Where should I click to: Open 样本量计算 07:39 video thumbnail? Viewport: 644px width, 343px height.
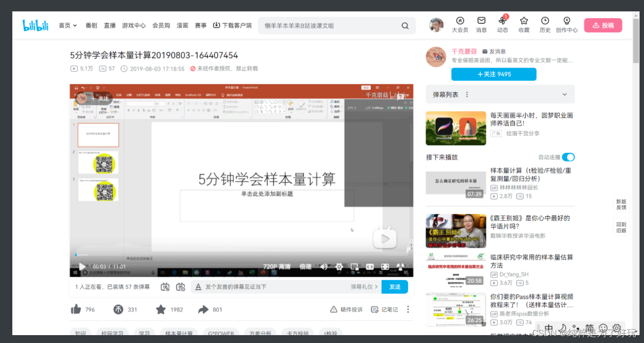click(456, 183)
